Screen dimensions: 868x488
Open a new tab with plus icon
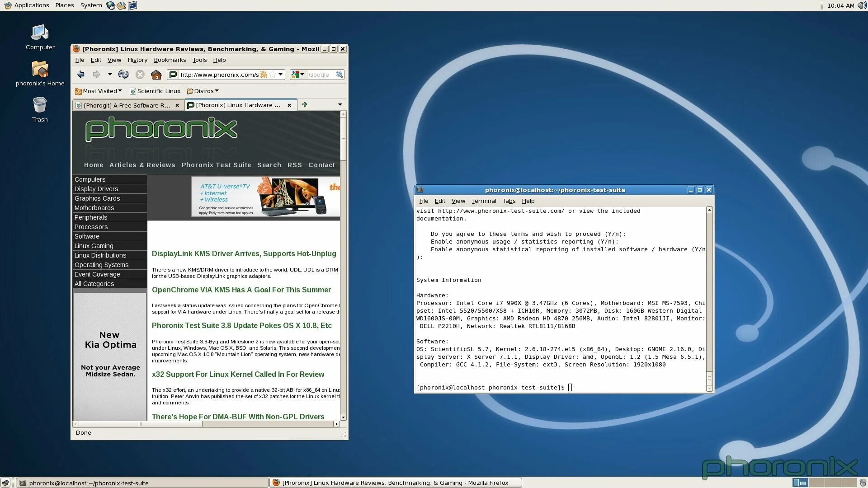point(305,104)
